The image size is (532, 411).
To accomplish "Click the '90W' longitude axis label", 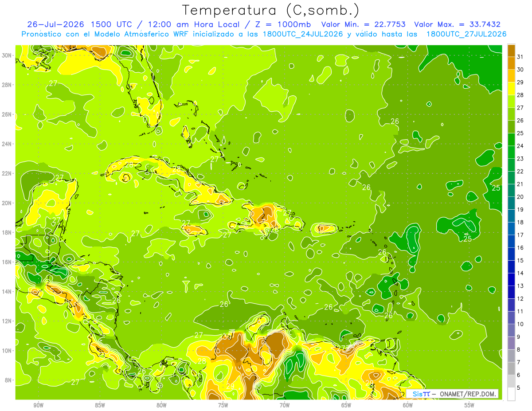I will tap(38, 405).
